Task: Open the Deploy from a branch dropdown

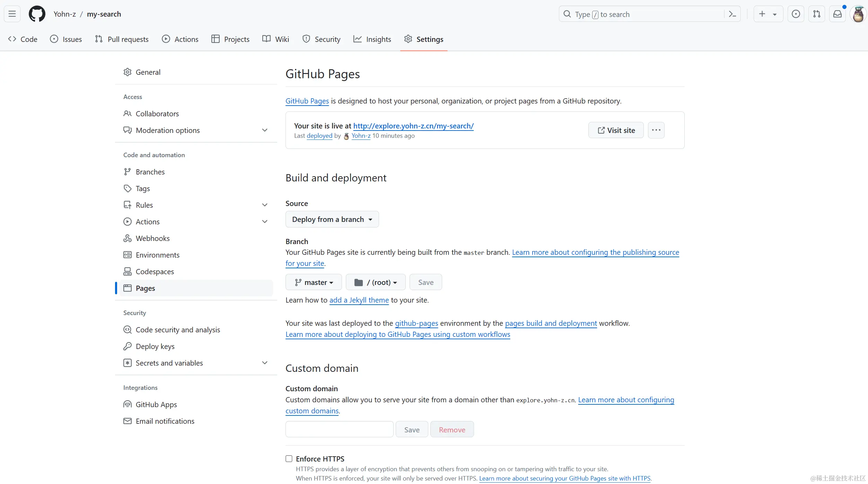Action: click(332, 219)
